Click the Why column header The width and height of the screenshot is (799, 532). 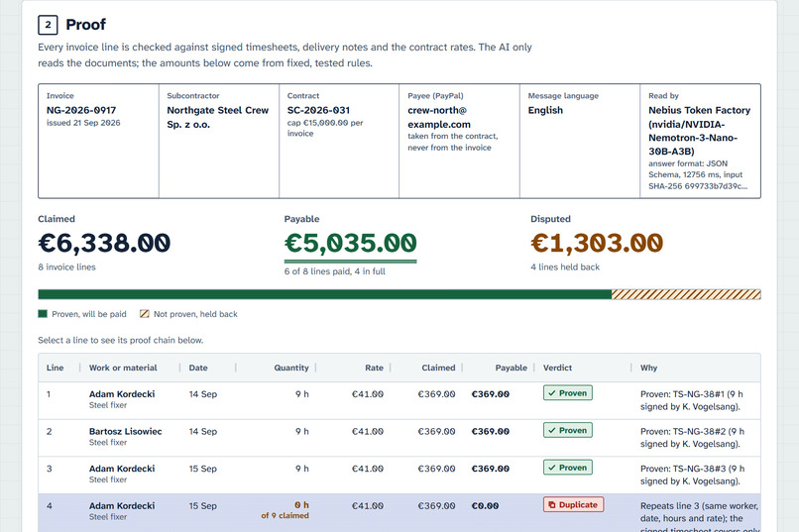click(648, 368)
